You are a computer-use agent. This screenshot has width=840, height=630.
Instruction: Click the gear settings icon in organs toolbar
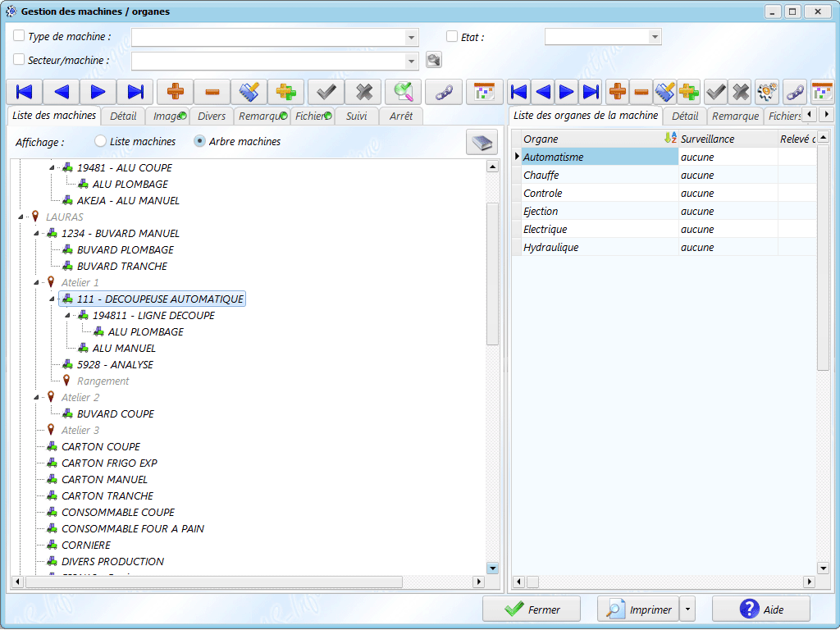click(x=767, y=92)
